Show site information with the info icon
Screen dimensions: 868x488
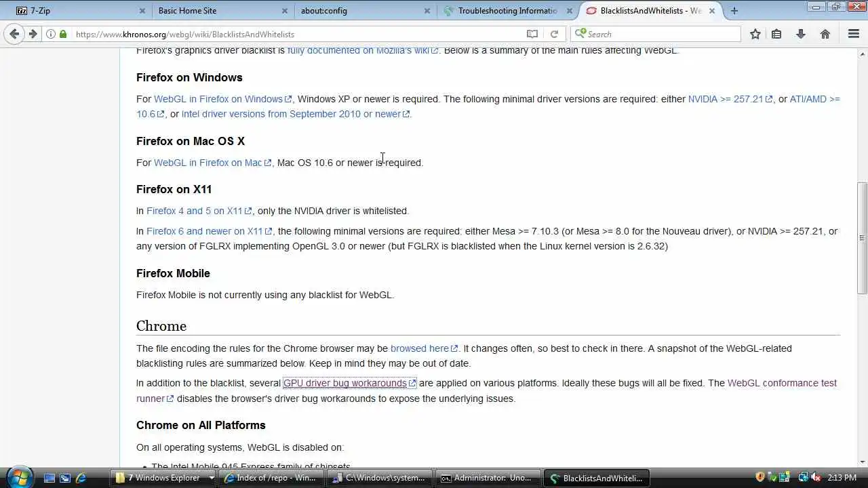pos(51,34)
